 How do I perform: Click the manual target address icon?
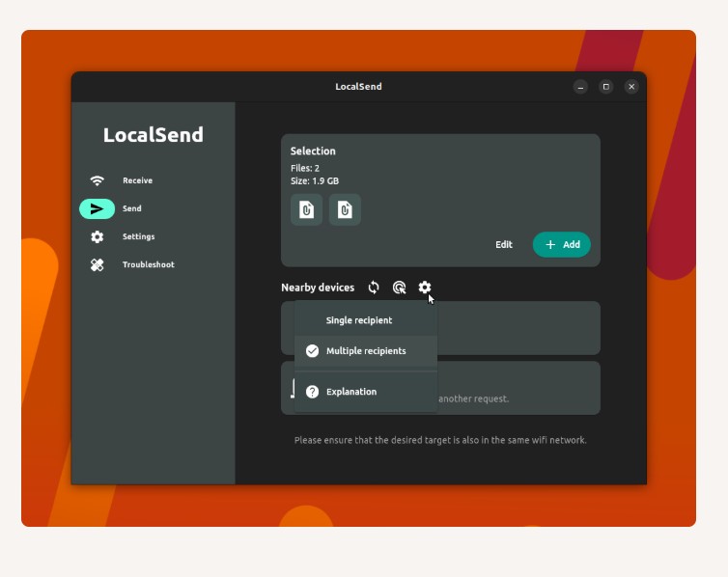tap(400, 288)
